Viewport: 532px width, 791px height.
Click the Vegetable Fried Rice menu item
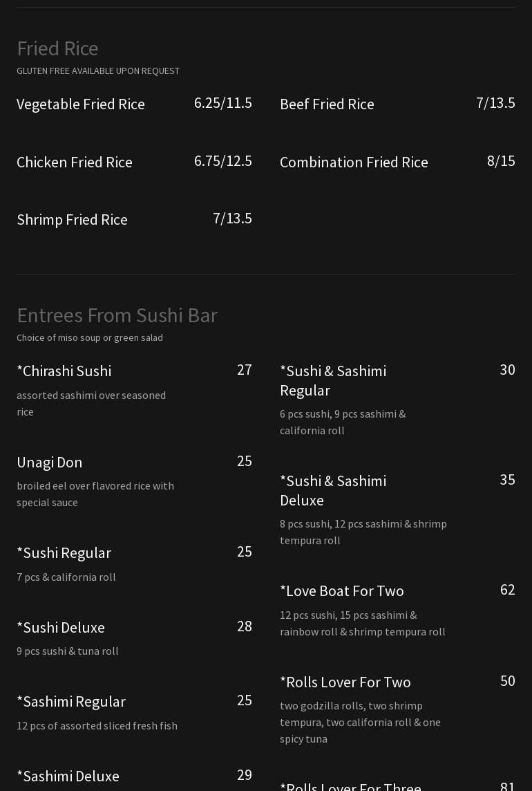[x=81, y=104]
